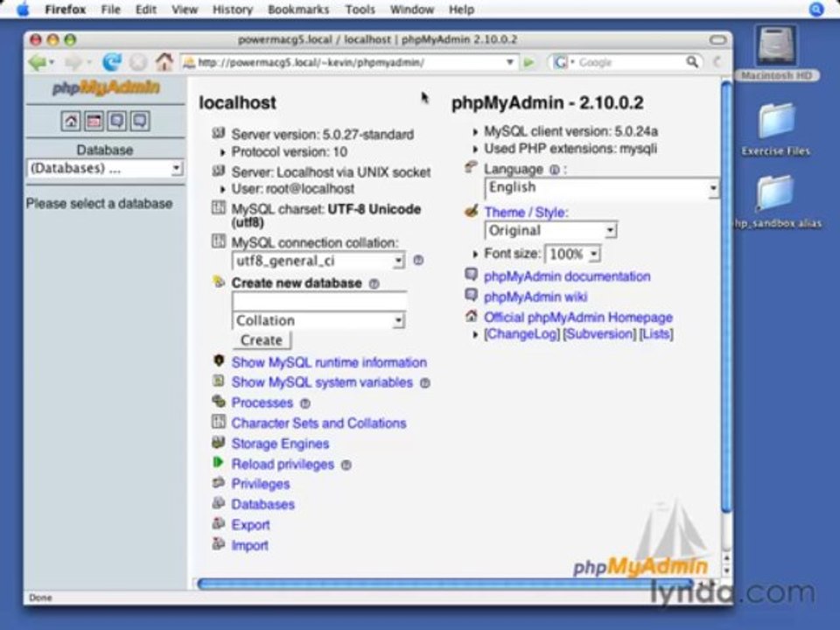Click the Firefox stop loading icon
This screenshot has width=840, height=630.
(x=138, y=63)
